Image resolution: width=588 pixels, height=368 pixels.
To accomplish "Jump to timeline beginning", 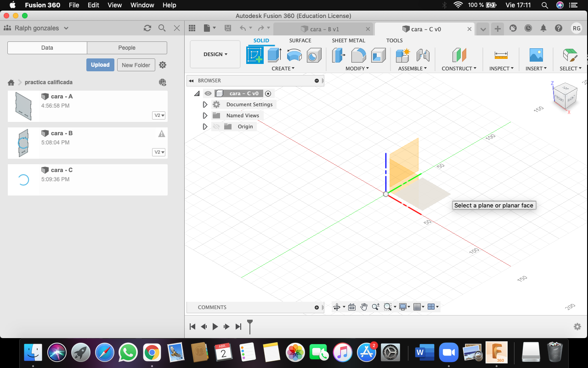I will [x=192, y=327].
